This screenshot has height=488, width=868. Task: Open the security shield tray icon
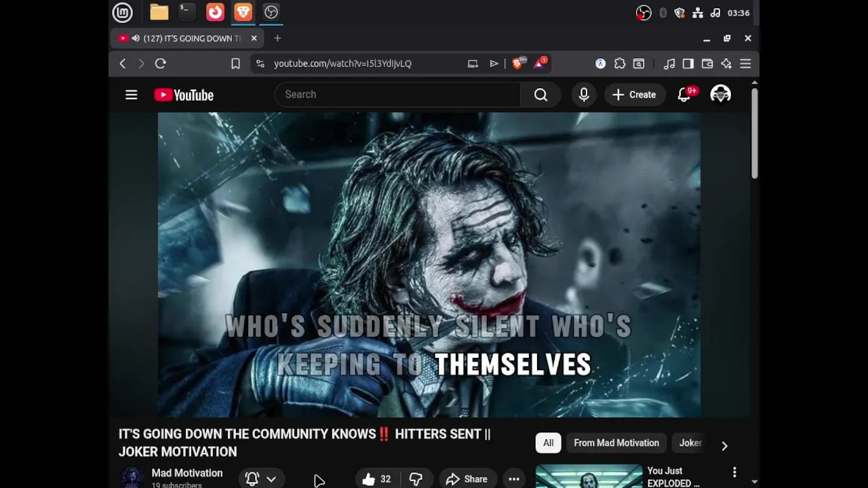[679, 13]
